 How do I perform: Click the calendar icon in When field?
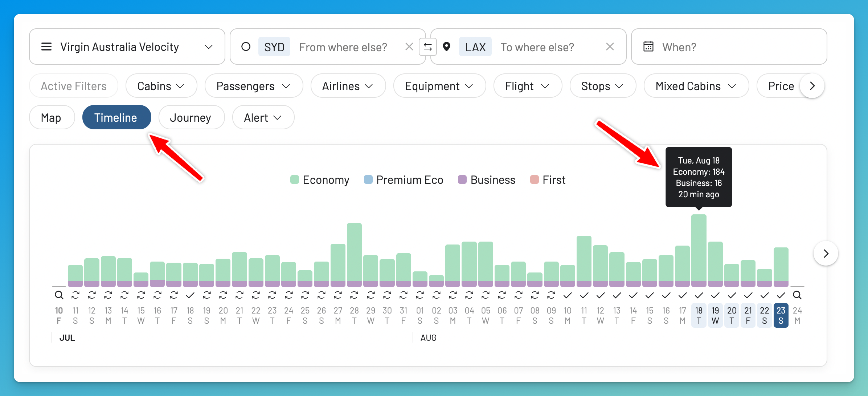coord(648,47)
